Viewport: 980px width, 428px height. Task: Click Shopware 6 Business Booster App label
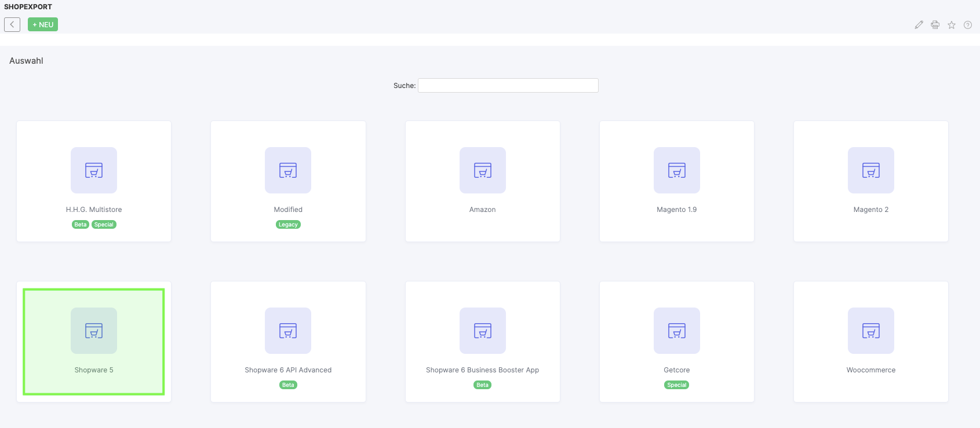pos(483,370)
